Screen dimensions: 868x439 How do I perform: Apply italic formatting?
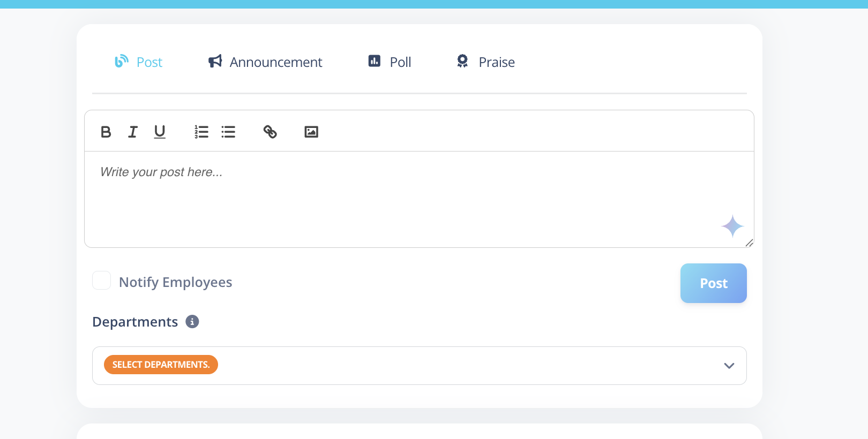coord(133,132)
